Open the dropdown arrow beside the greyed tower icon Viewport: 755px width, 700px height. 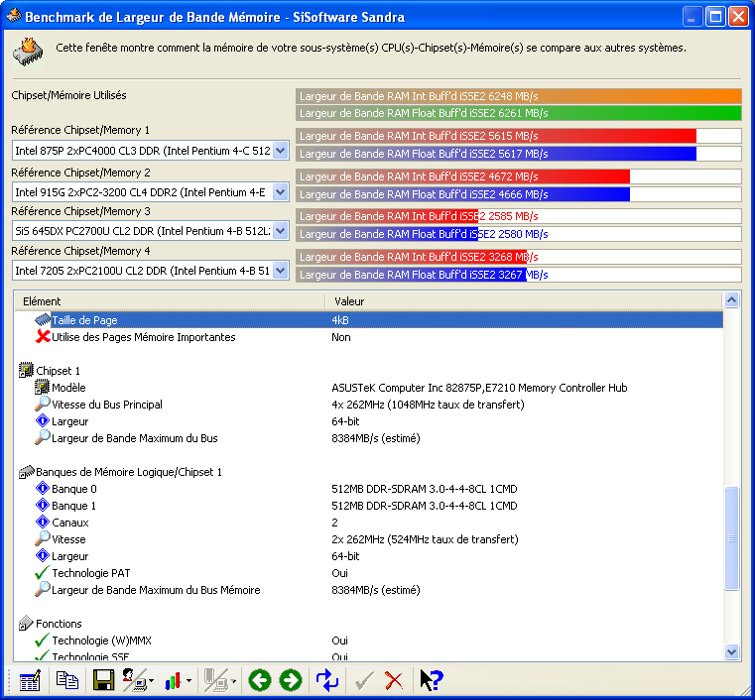233,681
